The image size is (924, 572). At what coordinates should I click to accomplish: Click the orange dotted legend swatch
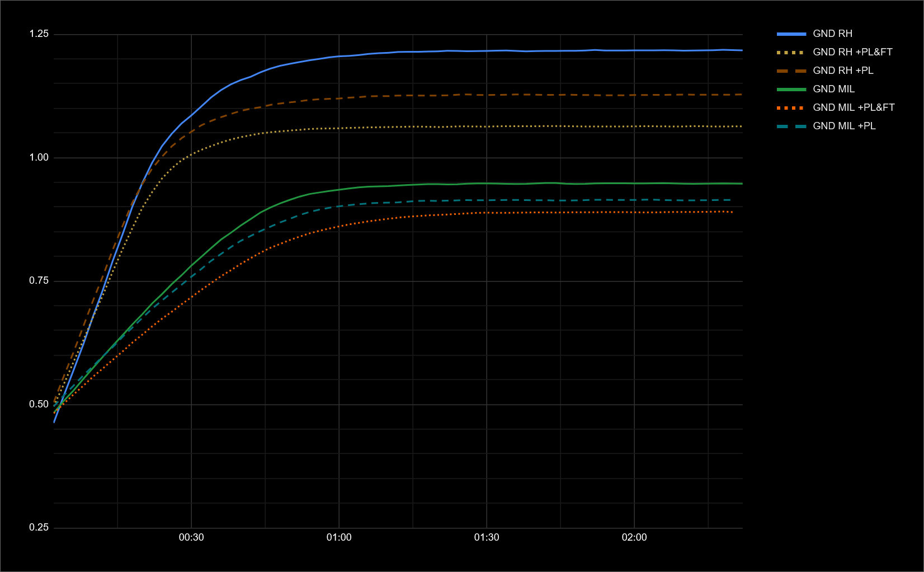coord(791,107)
